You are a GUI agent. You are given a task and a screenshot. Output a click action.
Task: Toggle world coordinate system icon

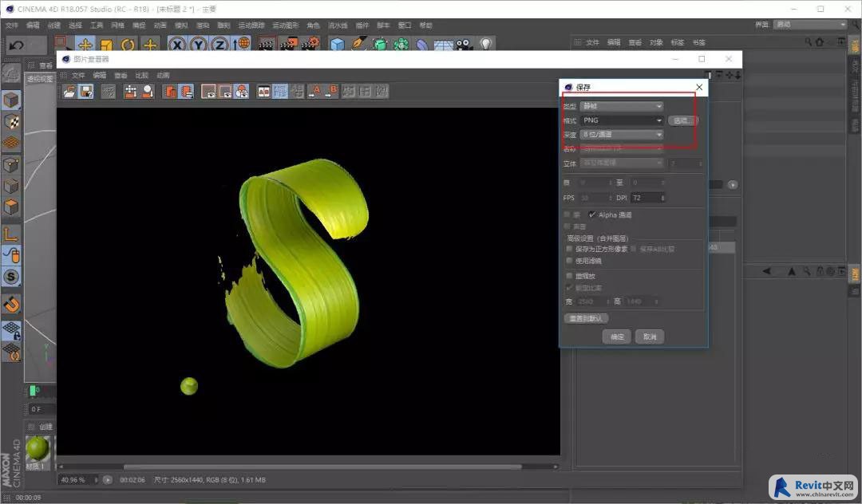(241, 45)
